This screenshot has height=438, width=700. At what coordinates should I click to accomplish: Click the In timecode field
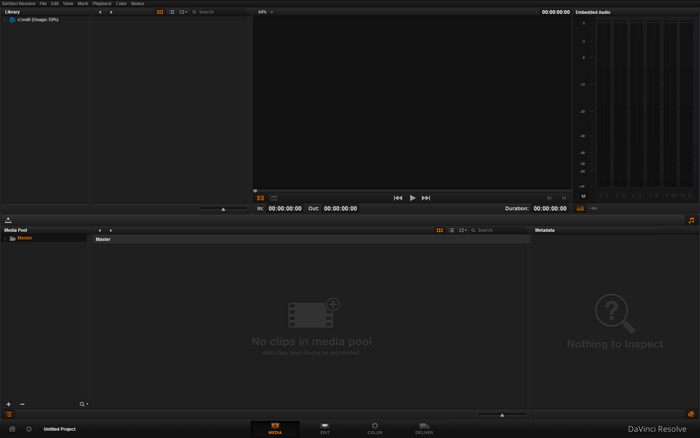tap(285, 209)
